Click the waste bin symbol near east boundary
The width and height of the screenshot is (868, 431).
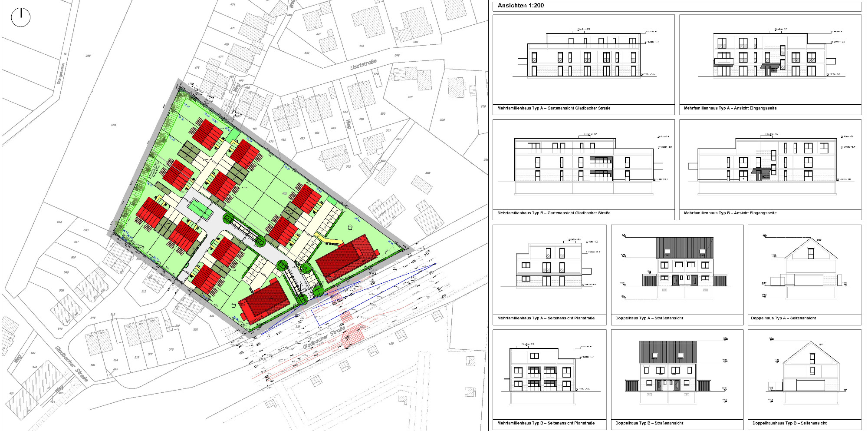(350, 227)
